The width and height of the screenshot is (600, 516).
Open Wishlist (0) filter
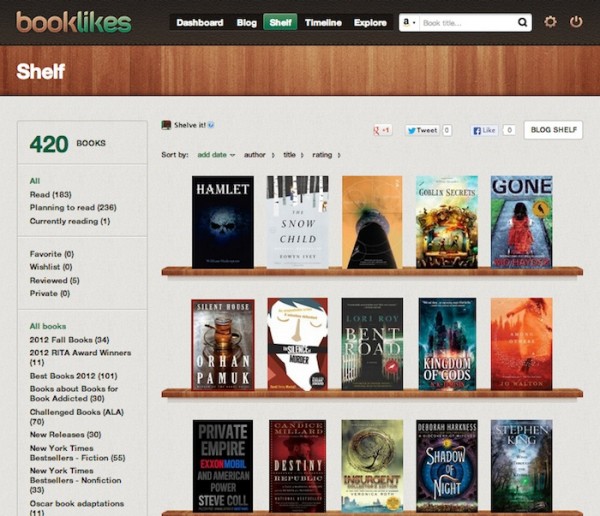pyautogui.click(x=51, y=267)
